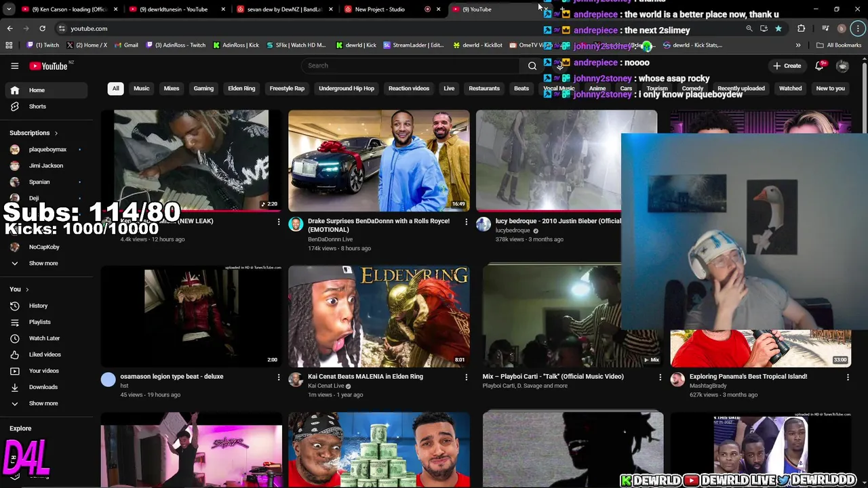Viewport: 868px width, 488px height.
Task: Open All Bookmarks folder
Action: 839,45
